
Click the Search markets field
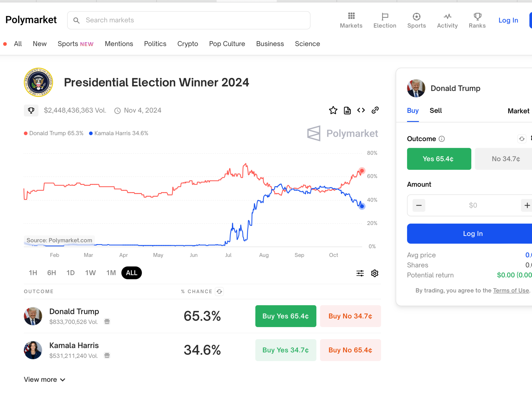pyautogui.click(x=188, y=20)
